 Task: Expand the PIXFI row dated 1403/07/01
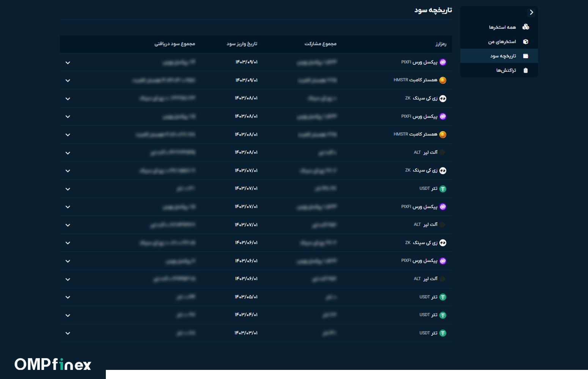(x=68, y=207)
